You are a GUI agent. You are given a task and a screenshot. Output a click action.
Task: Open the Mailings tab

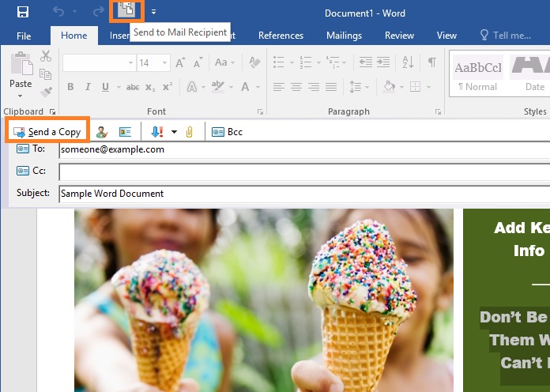click(344, 36)
